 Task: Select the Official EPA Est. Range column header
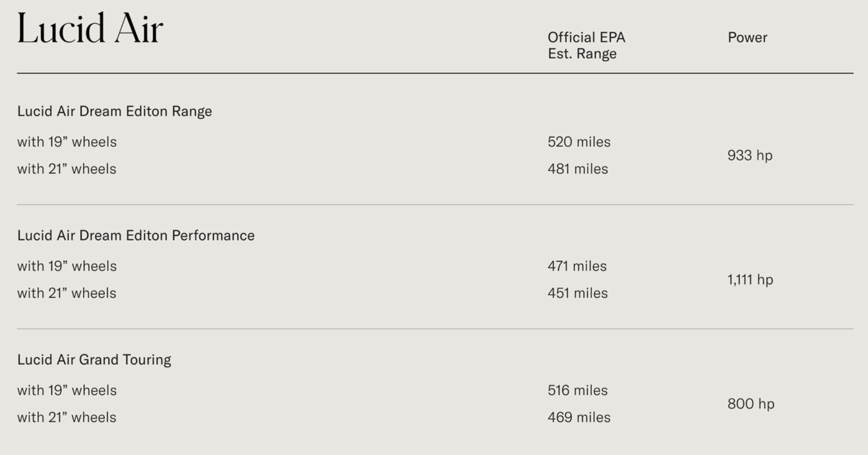(x=586, y=45)
